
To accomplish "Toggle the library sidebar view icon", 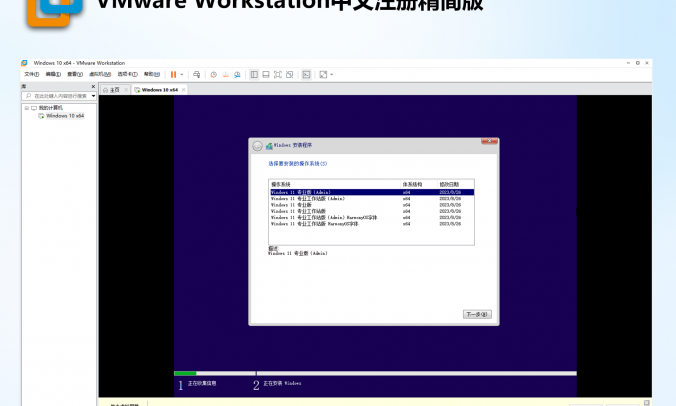I will (254, 75).
